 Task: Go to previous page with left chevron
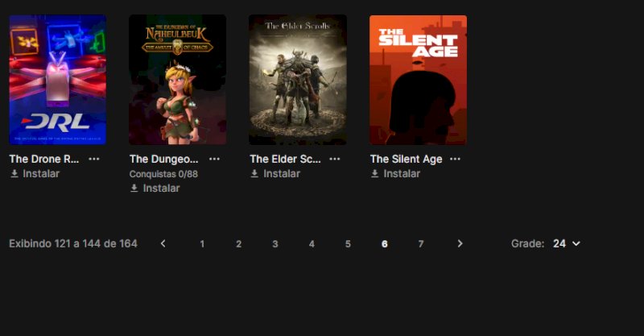pos(163,243)
